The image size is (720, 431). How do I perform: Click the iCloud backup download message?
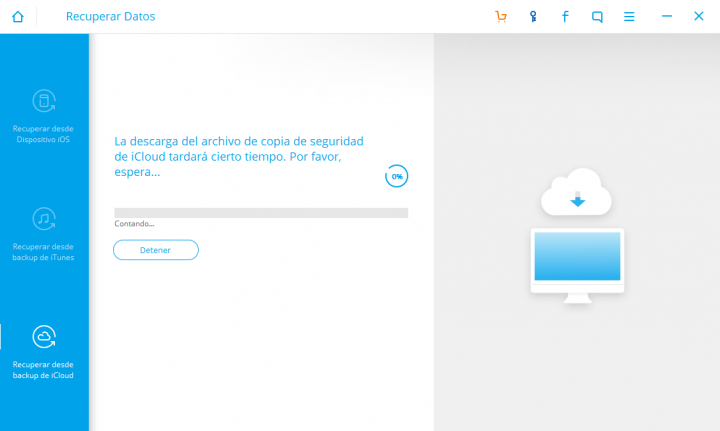pyautogui.click(x=239, y=156)
